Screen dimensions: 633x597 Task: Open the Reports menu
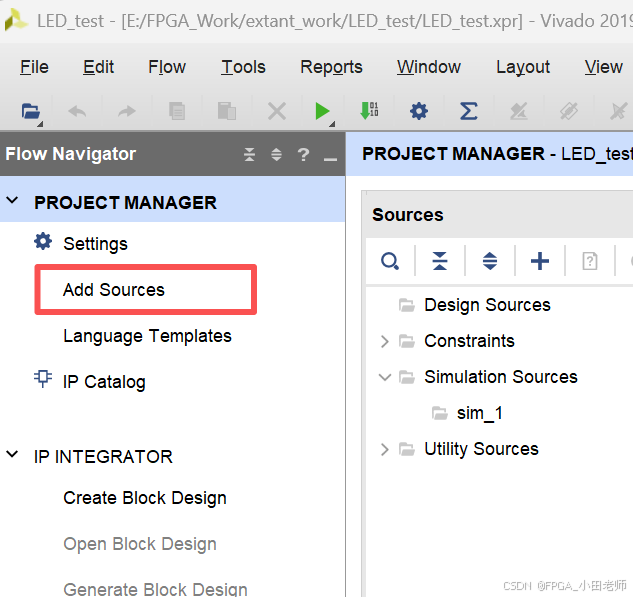(x=331, y=67)
